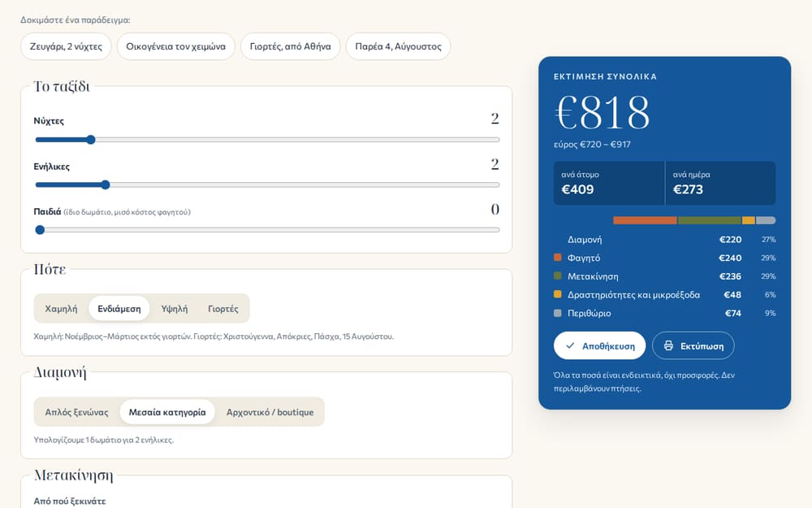Choose the 'Γιορτές, από Αθήνα' example chip

(x=291, y=46)
